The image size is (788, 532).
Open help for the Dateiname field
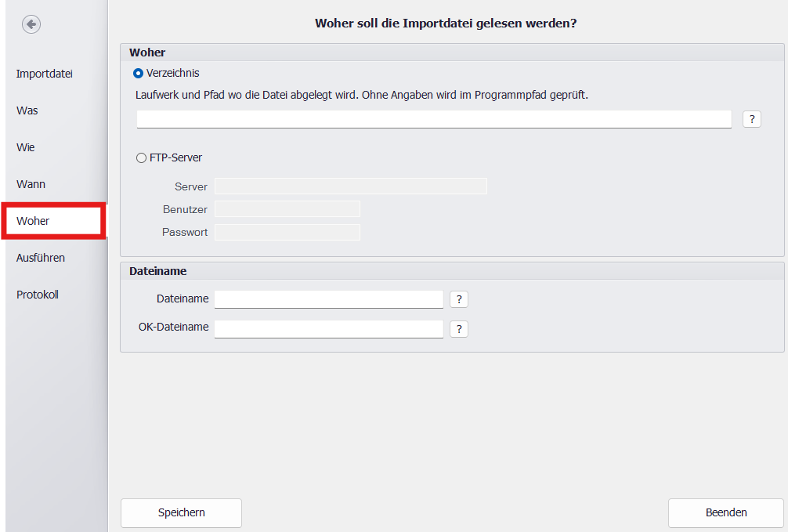tap(459, 299)
